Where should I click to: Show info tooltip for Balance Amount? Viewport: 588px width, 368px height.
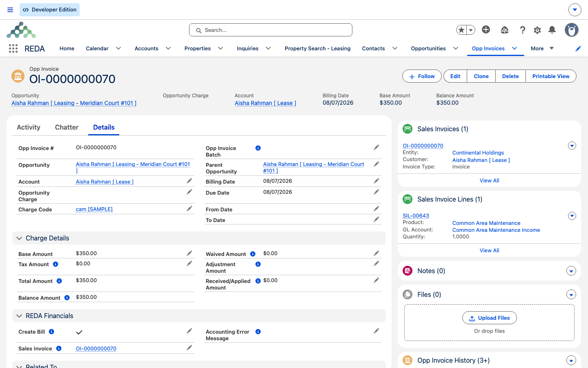click(67, 298)
